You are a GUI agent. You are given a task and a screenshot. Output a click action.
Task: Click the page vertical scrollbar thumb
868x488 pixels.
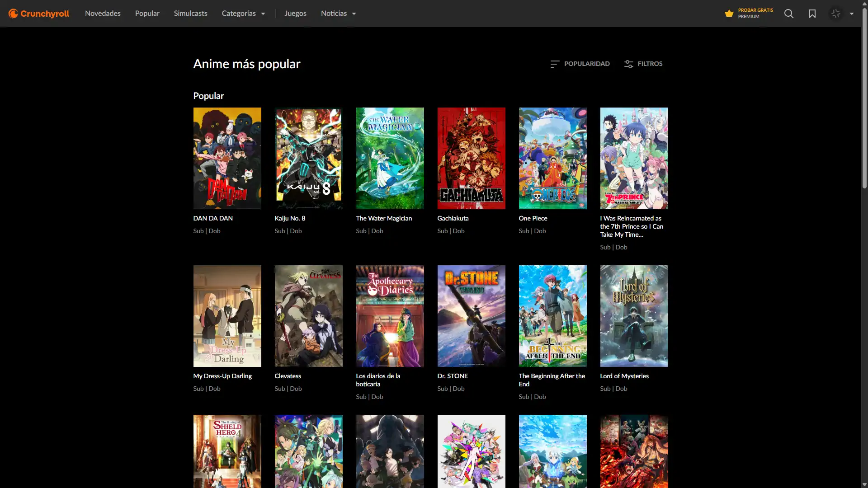864,98
